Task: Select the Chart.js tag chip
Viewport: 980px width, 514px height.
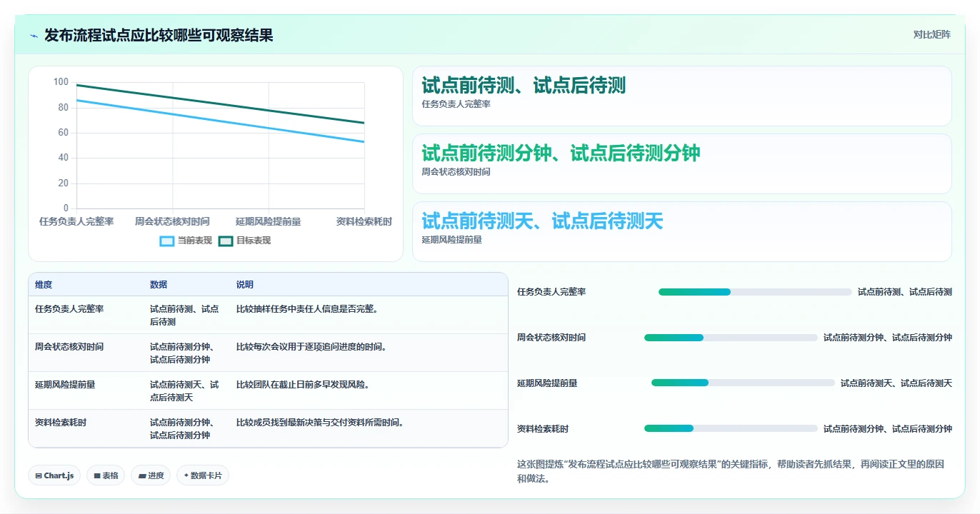Action: (54, 475)
